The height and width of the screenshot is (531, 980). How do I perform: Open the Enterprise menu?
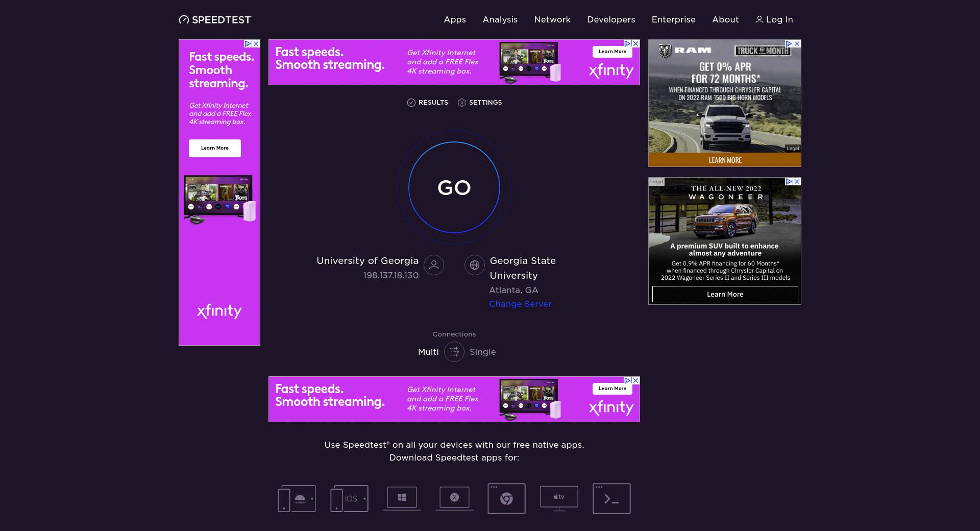[673, 19]
